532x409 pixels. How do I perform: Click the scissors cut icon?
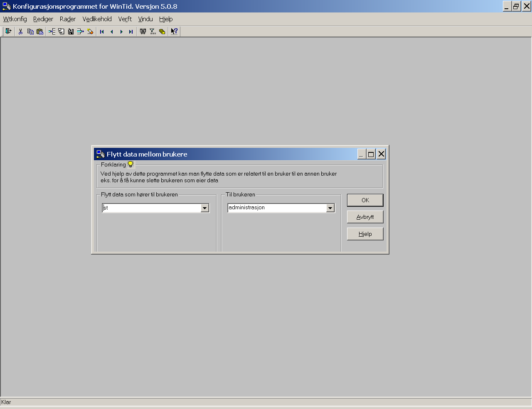point(20,31)
